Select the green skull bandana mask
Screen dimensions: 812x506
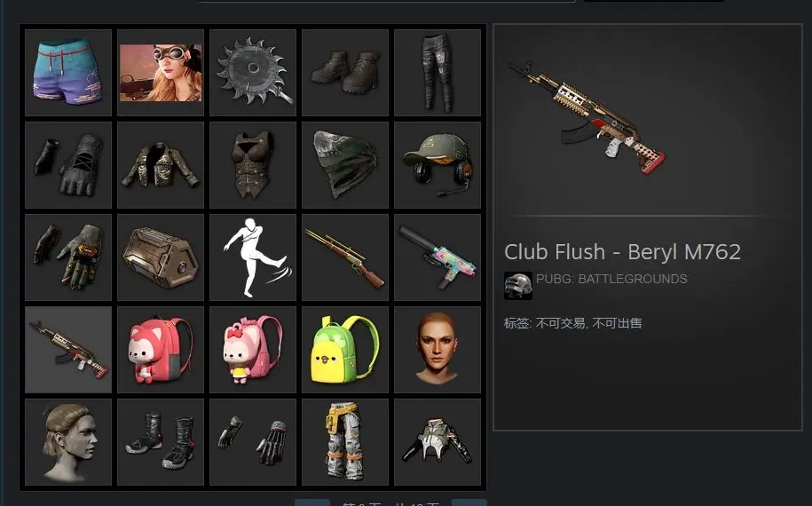[x=345, y=165]
